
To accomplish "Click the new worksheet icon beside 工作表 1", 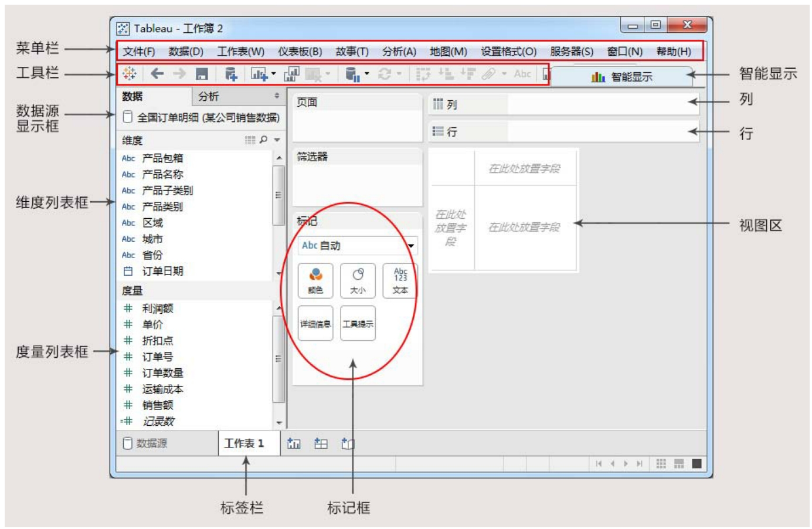I will tap(294, 443).
